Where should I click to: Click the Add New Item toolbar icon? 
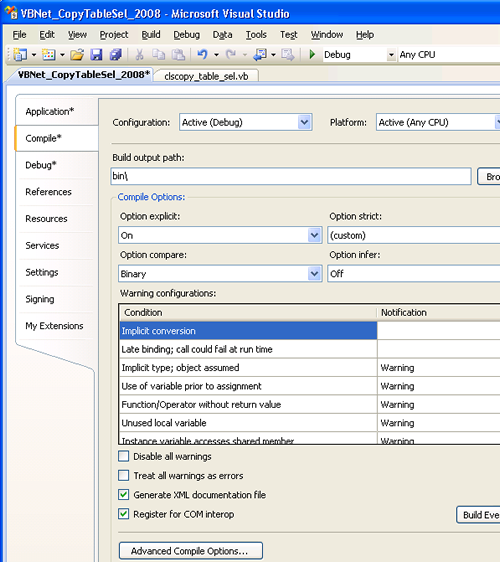coord(48,54)
